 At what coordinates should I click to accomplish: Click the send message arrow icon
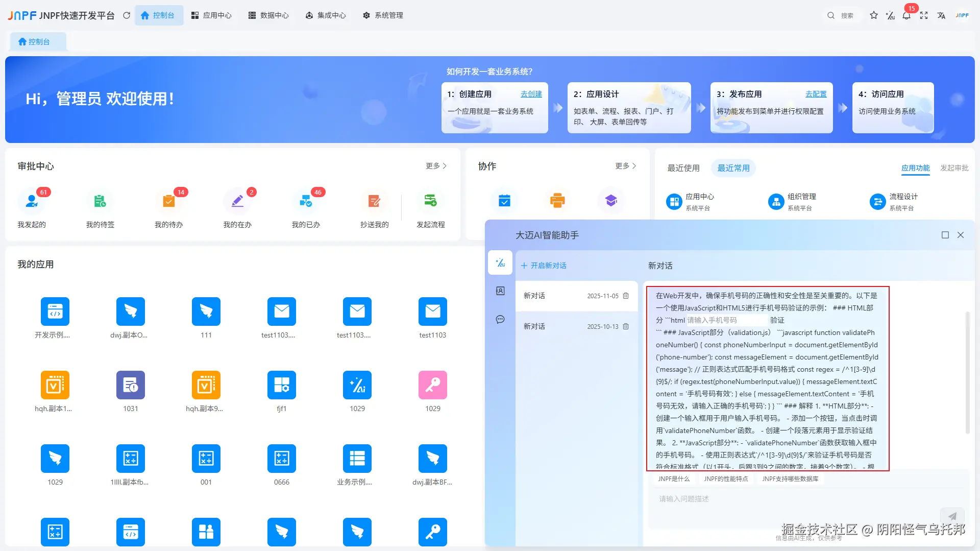point(952,516)
